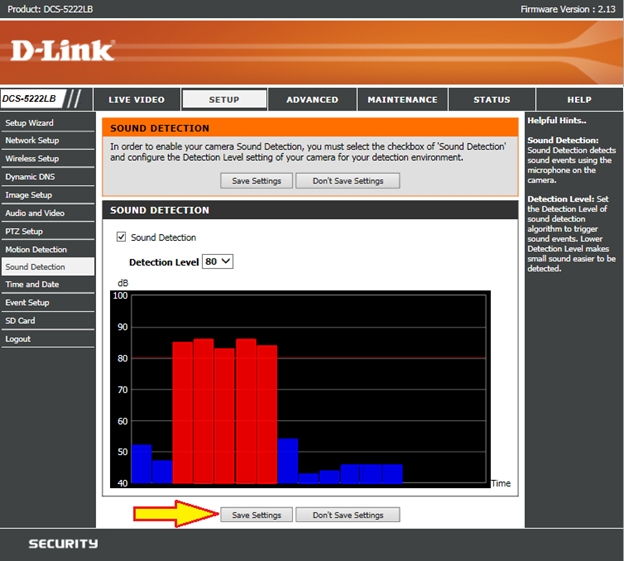624x561 pixels.
Task: Click the Setup tab
Action: (x=224, y=99)
